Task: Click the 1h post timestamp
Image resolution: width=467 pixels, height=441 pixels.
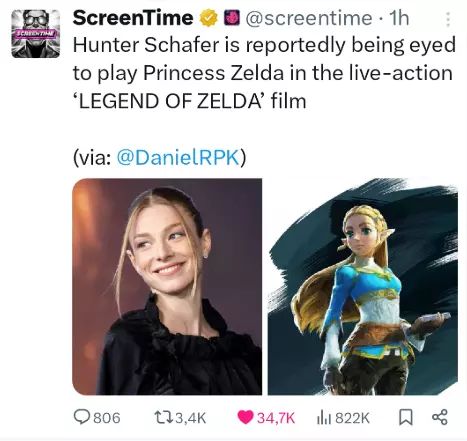Action: [x=399, y=18]
